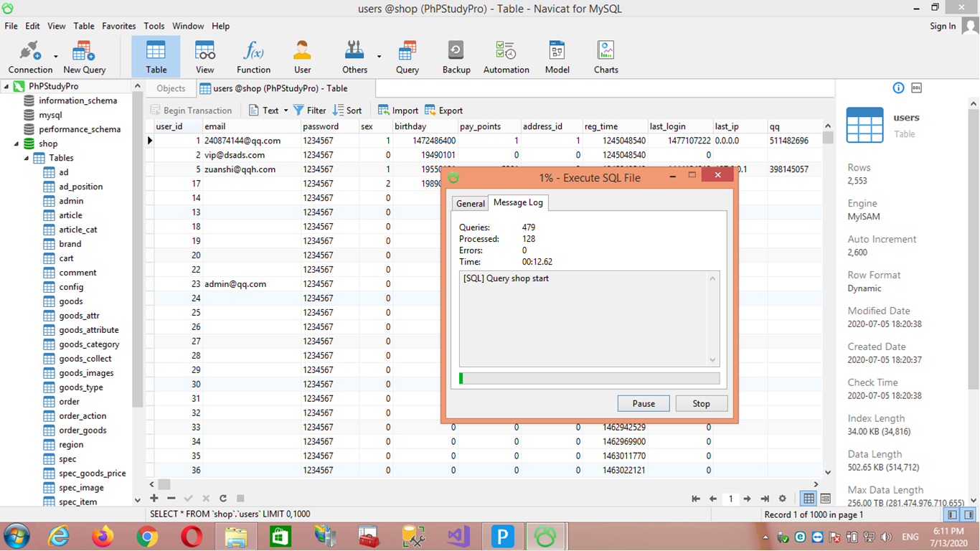Open the Backup toolbar icon
Image resolution: width=980 pixels, height=551 pixels.
click(456, 57)
